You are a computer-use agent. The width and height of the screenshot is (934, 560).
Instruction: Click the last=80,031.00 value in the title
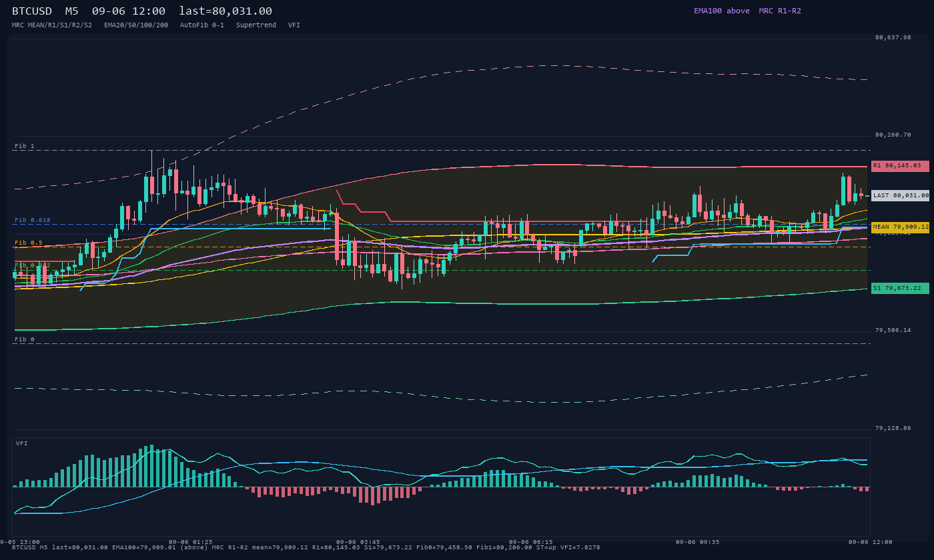[225, 11]
